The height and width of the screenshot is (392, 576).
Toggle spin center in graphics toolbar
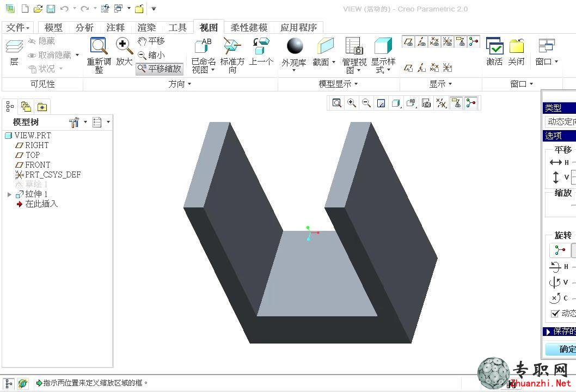pos(471,103)
